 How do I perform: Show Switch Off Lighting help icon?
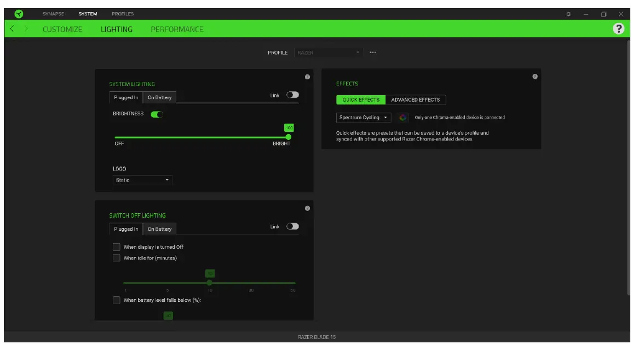[x=307, y=208]
